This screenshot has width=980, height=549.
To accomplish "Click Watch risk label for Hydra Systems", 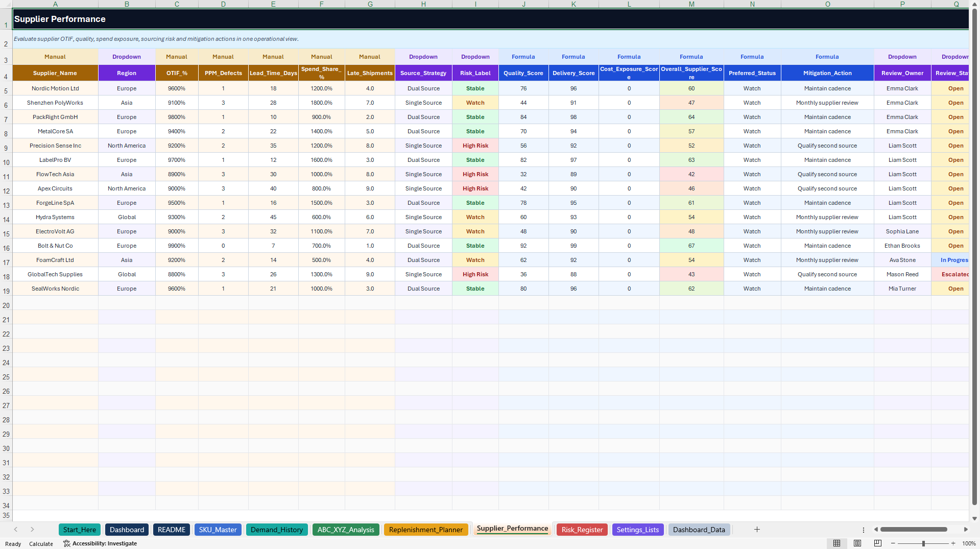I will [475, 217].
